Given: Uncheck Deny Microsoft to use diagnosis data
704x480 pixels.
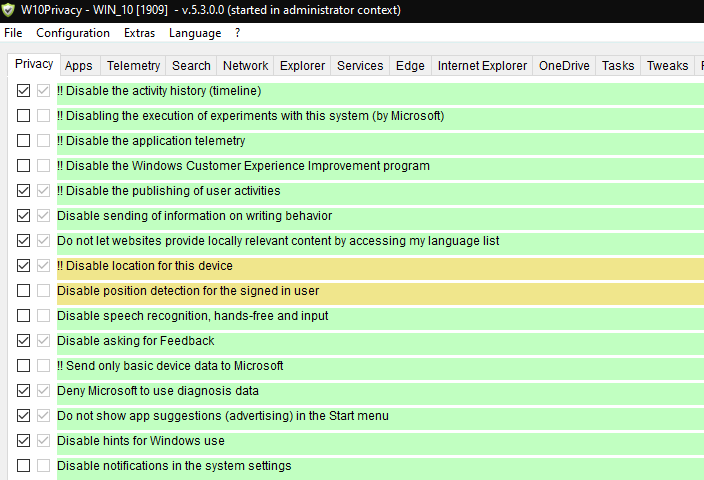Looking at the screenshot, I should tap(23, 391).
